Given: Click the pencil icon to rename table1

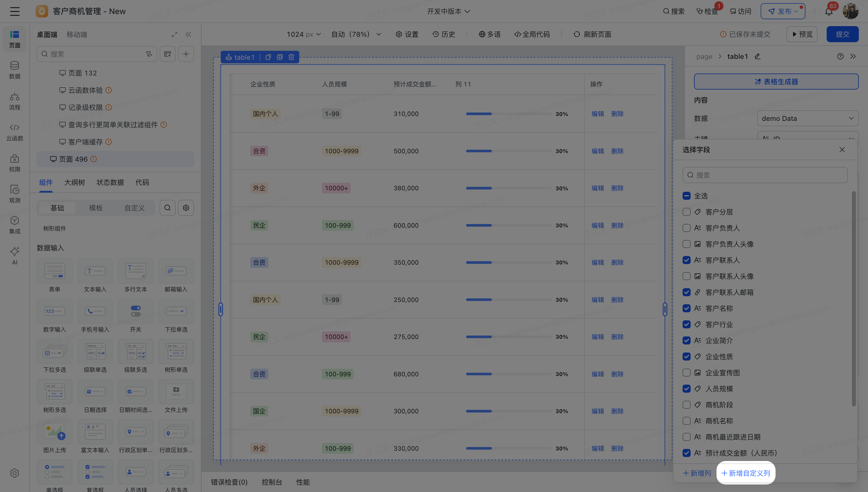Looking at the screenshot, I should click(757, 57).
